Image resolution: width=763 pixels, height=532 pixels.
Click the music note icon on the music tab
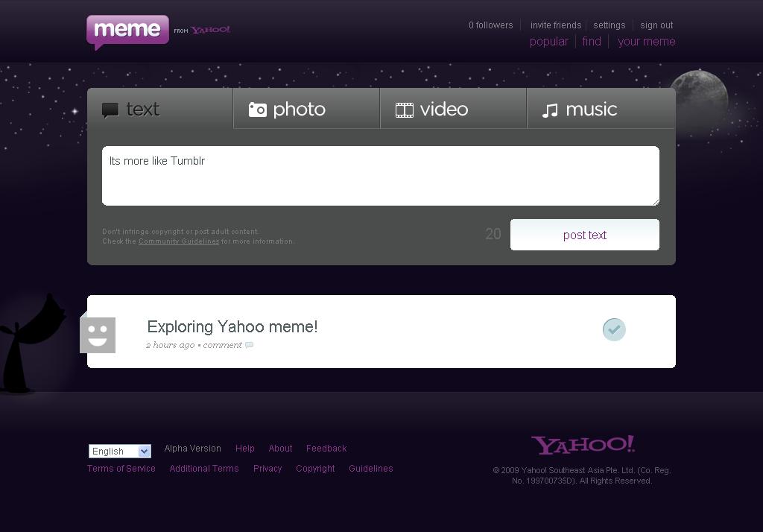(x=550, y=109)
